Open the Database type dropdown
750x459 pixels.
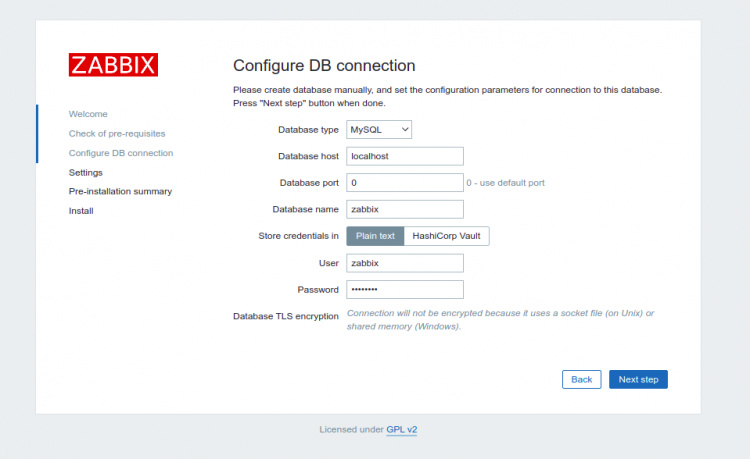(x=379, y=129)
